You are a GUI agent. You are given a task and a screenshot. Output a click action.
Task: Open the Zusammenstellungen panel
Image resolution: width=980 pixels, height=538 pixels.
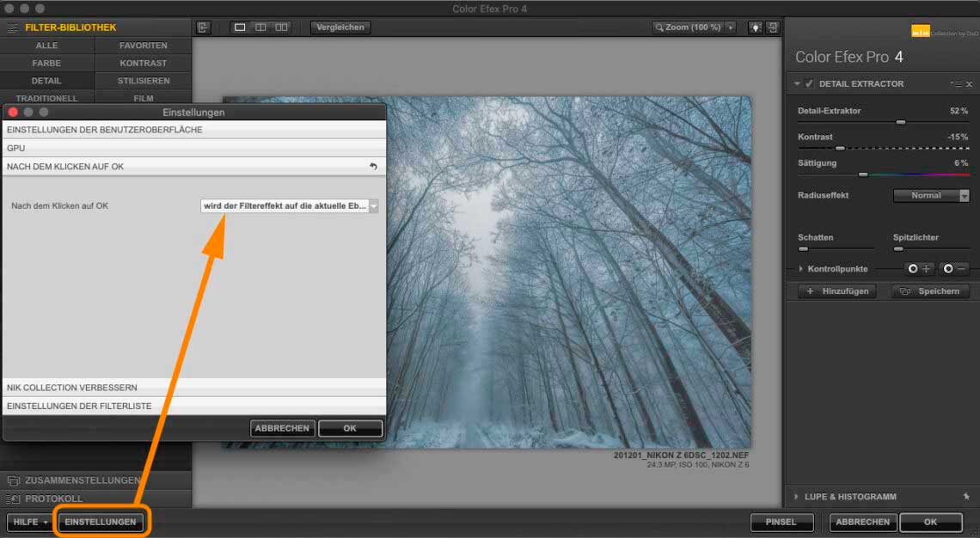coord(95,480)
